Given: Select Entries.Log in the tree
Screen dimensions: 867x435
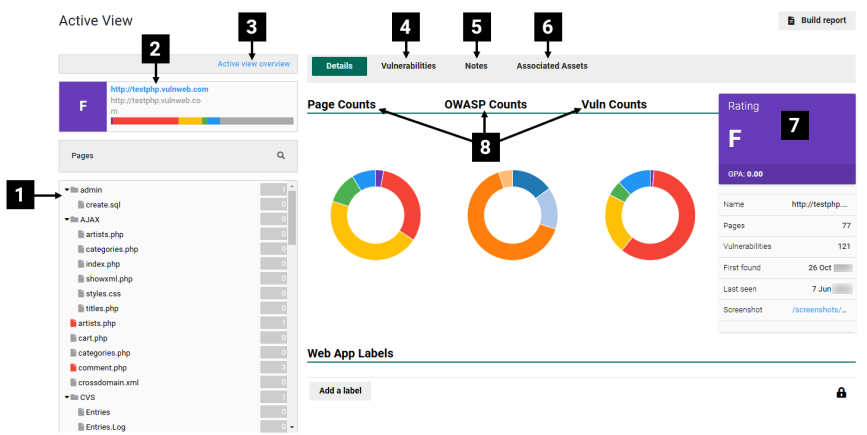Looking at the screenshot, I should tap(106, 427).
